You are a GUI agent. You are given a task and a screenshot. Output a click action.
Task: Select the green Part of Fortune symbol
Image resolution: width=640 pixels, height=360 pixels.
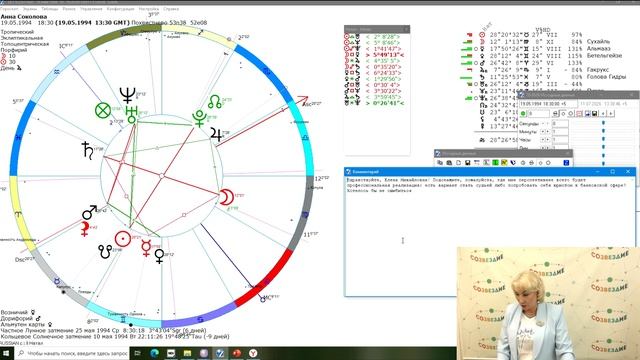(x=103, y=110)
